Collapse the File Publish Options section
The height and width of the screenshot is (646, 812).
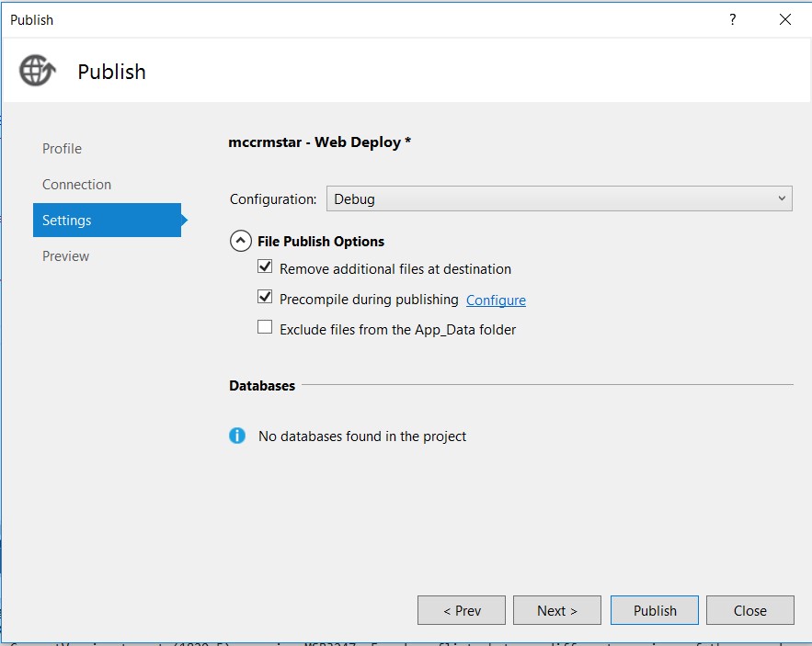coord(240,241)
